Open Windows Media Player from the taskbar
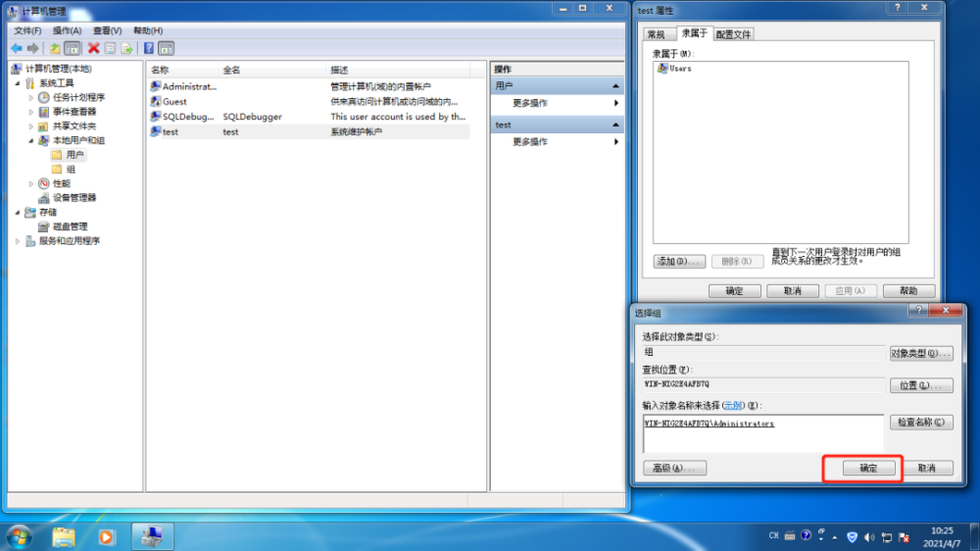 point(106,537)
